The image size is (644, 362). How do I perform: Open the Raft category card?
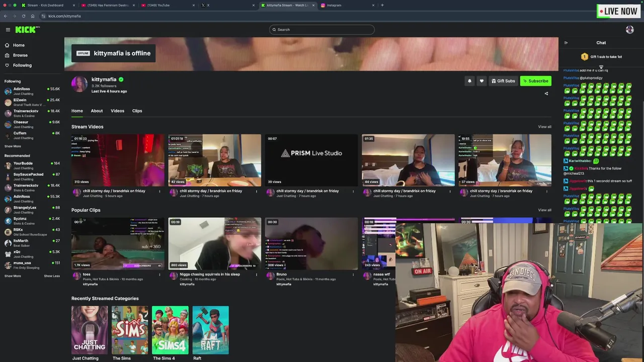tap(210, 330)
